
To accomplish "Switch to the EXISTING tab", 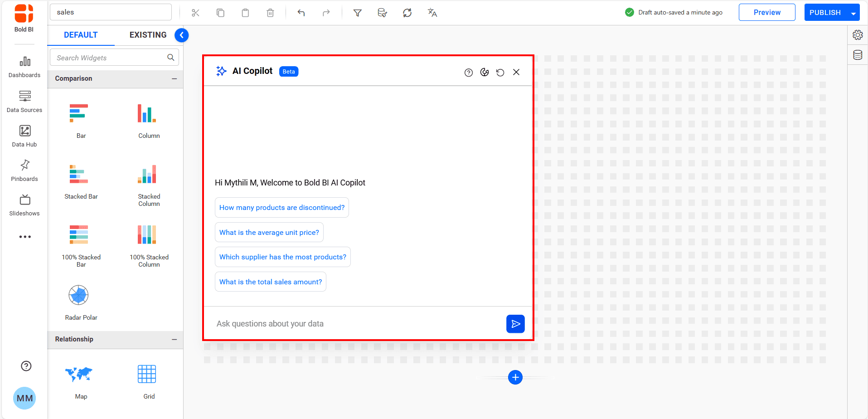I will tap(148, 34).
